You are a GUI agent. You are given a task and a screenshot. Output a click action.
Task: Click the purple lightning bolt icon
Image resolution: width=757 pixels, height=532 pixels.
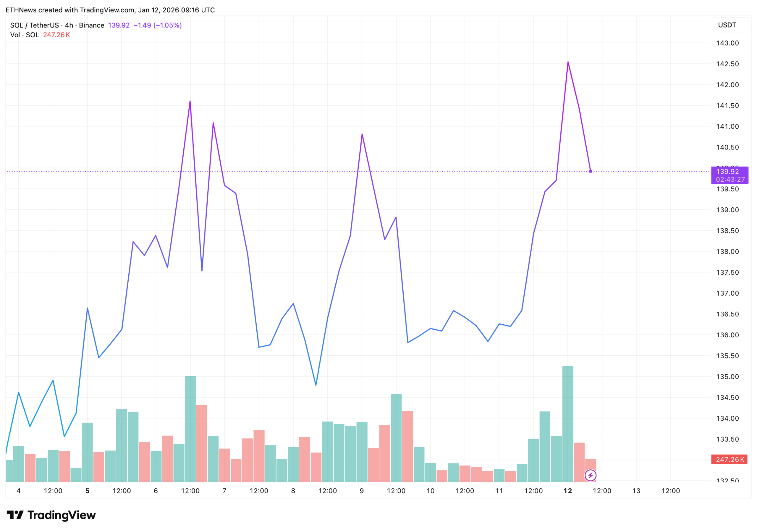[x=590, y=475]
